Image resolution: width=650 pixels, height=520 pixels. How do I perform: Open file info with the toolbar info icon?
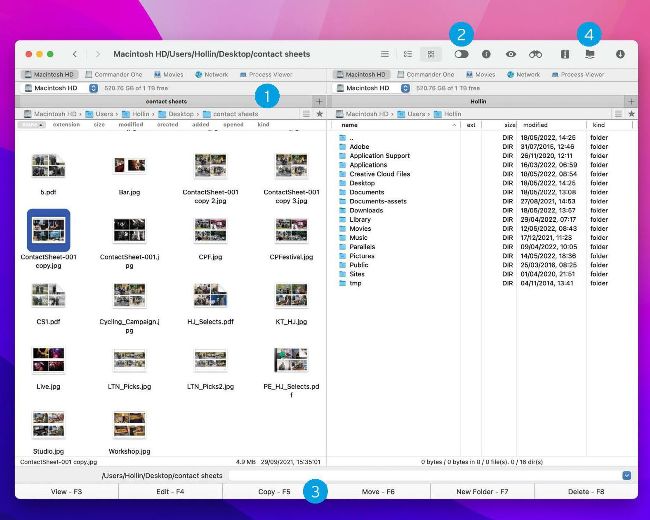point(486,54)
